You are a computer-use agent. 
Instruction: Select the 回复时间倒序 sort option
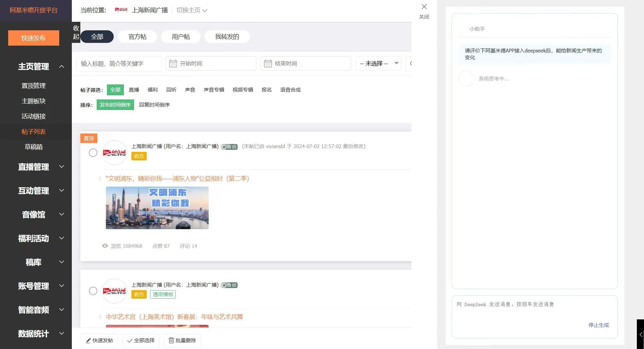click(154, 105)
